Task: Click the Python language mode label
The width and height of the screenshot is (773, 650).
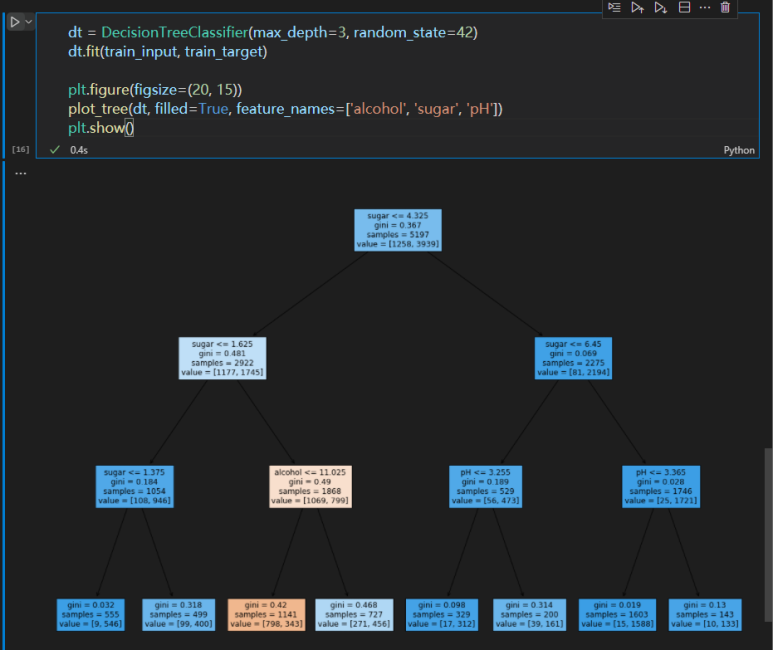Action: click(x=738, y=150)
